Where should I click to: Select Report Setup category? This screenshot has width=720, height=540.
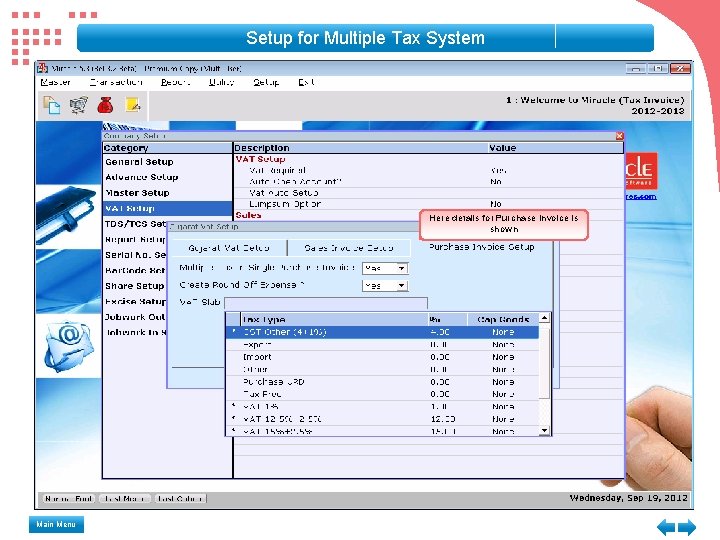pyautogui.click(x=135, y=240)
